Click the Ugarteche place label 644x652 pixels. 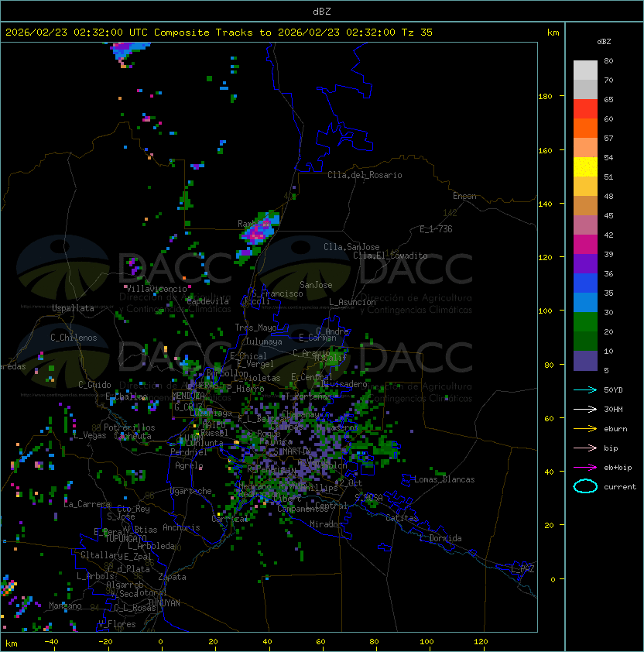tap(191, 491)
